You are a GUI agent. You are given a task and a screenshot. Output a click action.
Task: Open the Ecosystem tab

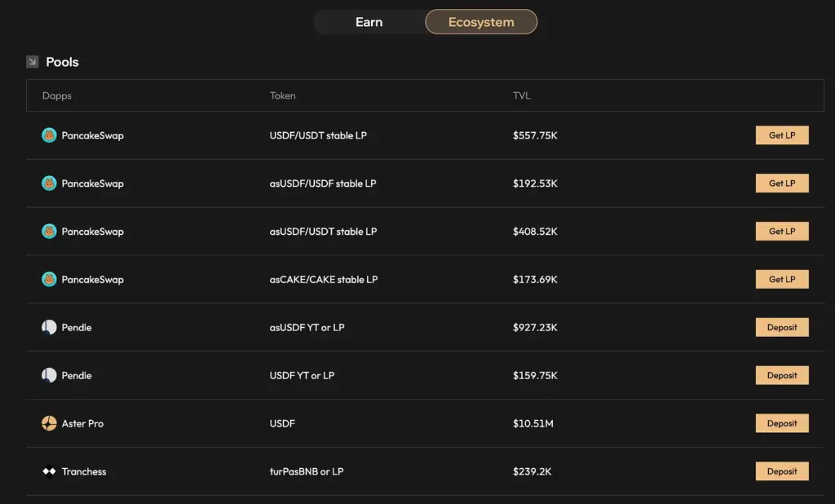(481, 22)
